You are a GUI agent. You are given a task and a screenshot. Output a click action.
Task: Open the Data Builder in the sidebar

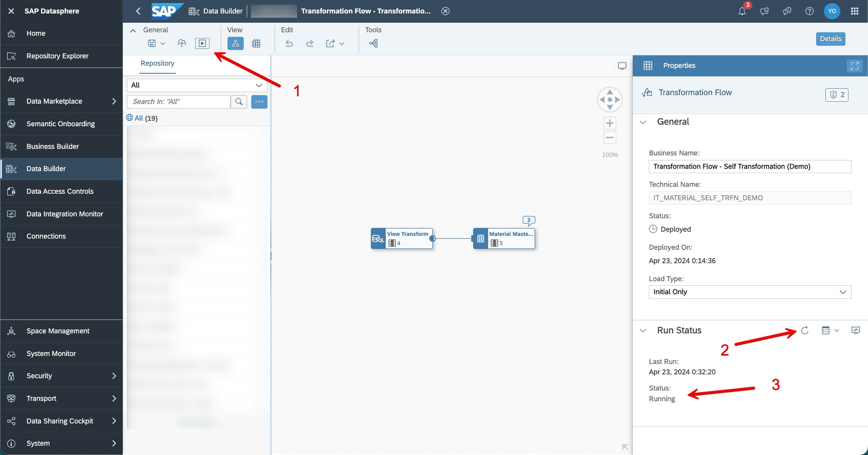[46, 169]
